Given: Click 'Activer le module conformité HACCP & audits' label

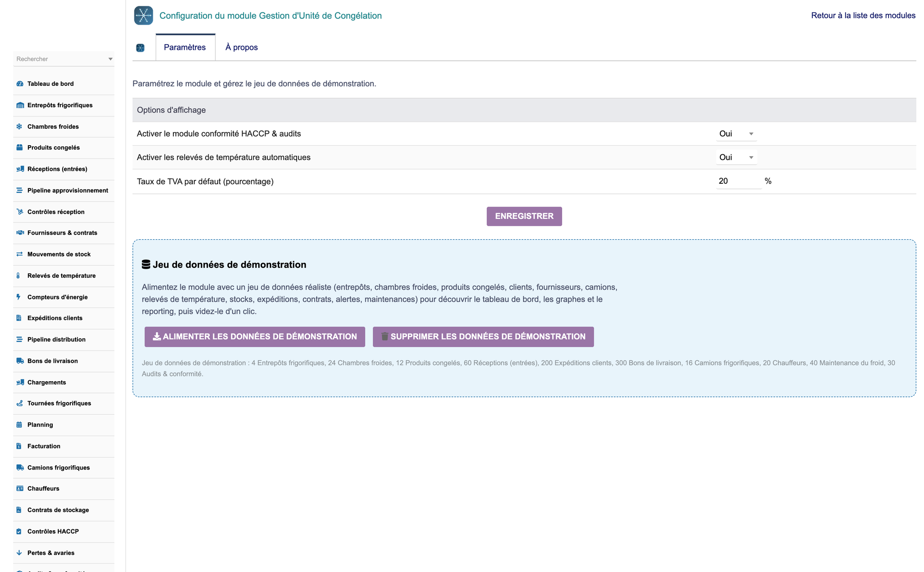Looking at the screenshot, I should tap(219, 134).
